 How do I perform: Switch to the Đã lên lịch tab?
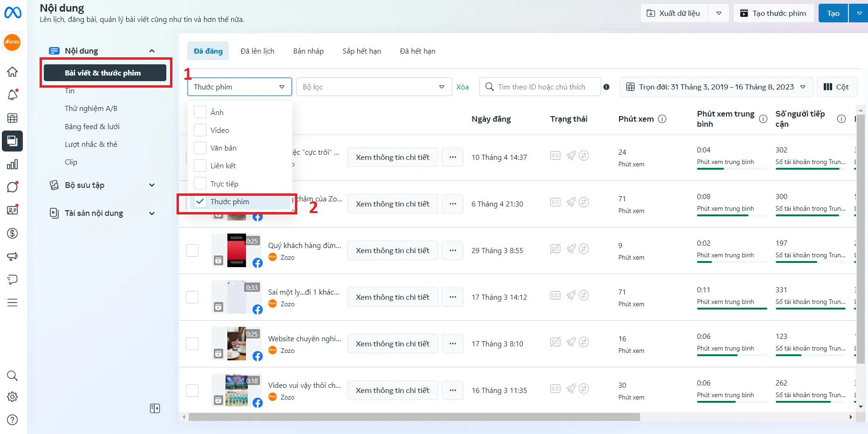coord(257,51)
